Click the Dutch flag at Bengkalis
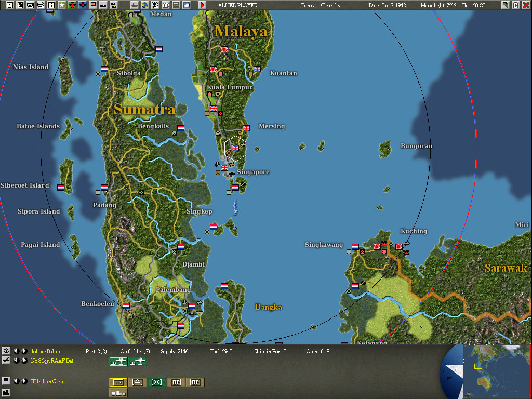532x399 pixels. tap(181, 128)
